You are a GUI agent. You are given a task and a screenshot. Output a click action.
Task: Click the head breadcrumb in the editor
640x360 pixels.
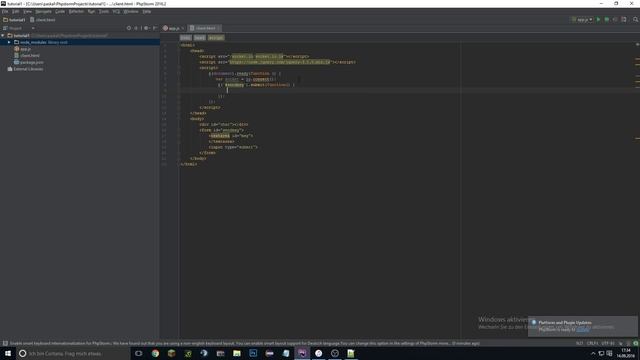[x=200, y=38]
